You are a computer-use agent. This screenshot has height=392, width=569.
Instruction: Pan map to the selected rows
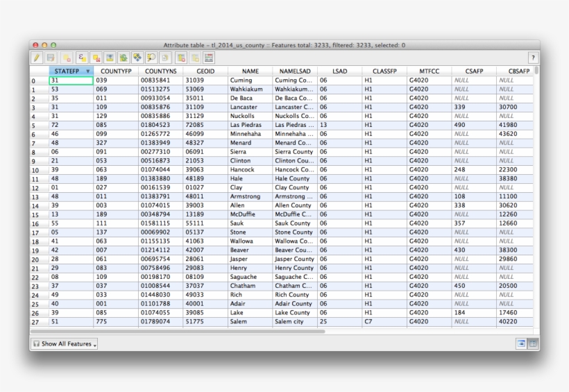pos(137,58)
